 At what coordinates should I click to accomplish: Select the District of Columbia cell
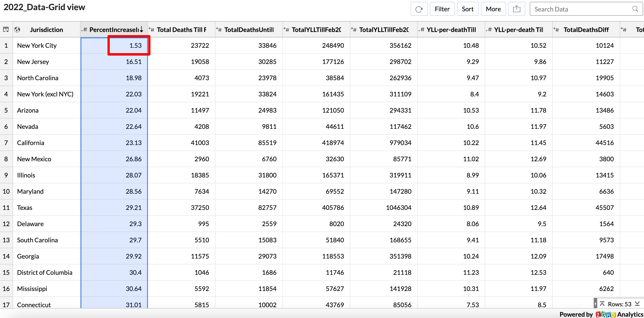coord(47,273)
